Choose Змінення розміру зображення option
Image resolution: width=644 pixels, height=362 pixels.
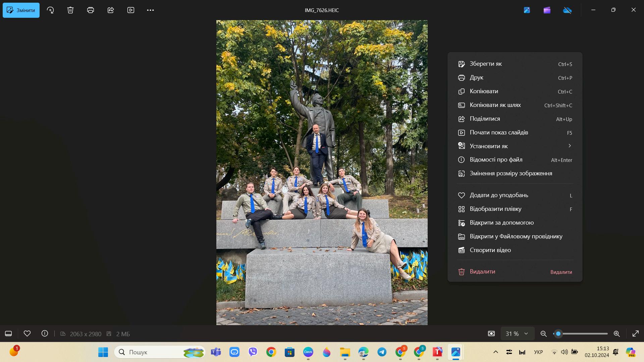(x=515, y=173)
